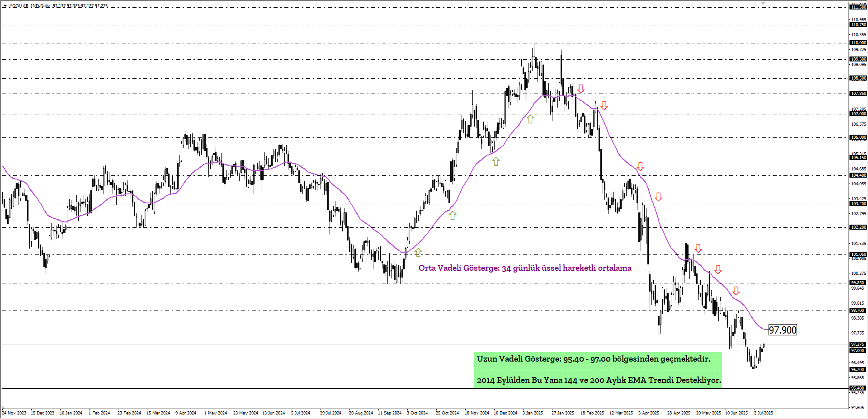Click the 28 Apr 2025 date label
This screenshot has height=419, width=868.
[x=679, y=413]
